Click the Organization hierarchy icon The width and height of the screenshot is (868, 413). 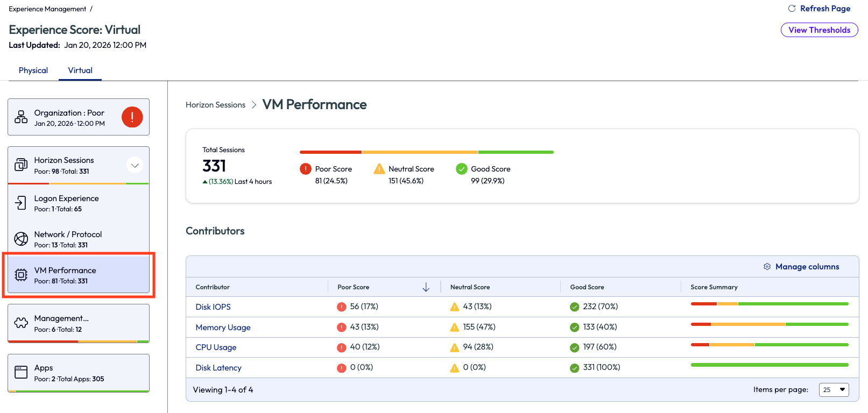coord(21,117)
